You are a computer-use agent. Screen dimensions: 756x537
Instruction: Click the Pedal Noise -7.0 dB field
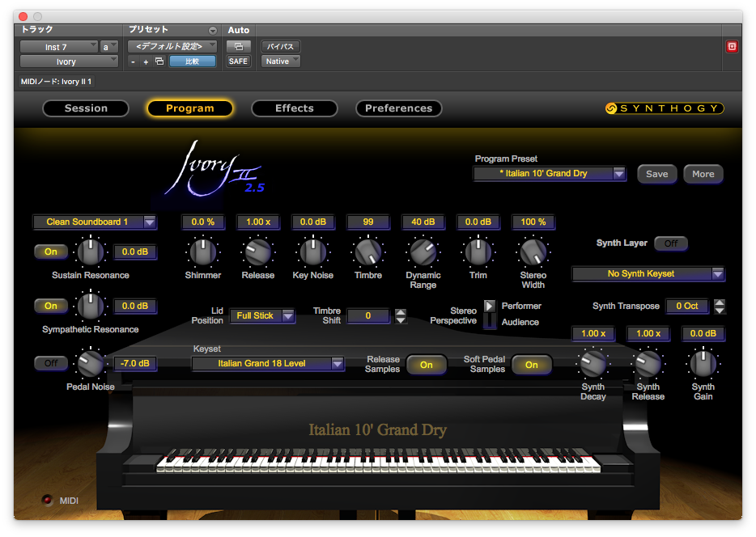(135, 363)
